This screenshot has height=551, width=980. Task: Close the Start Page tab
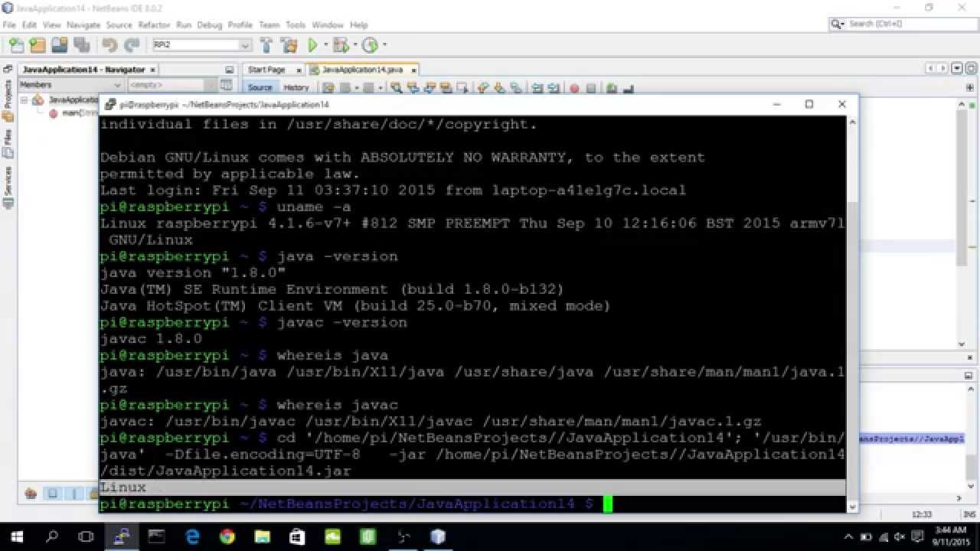coord(300,70)
